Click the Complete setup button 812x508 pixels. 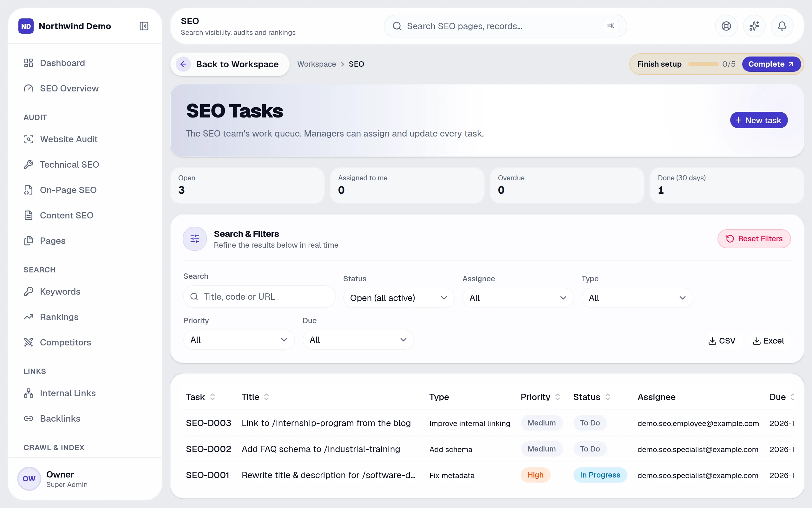771,64
